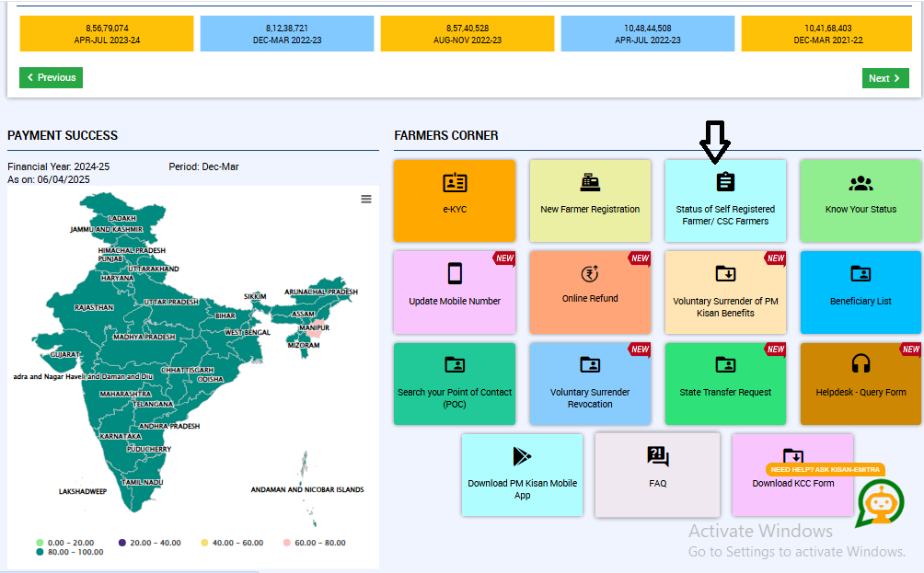Select the APR-JUL 2022-23 installment card
The width and height of the screenshot is (924, 573).
click(x=648, y=33)
